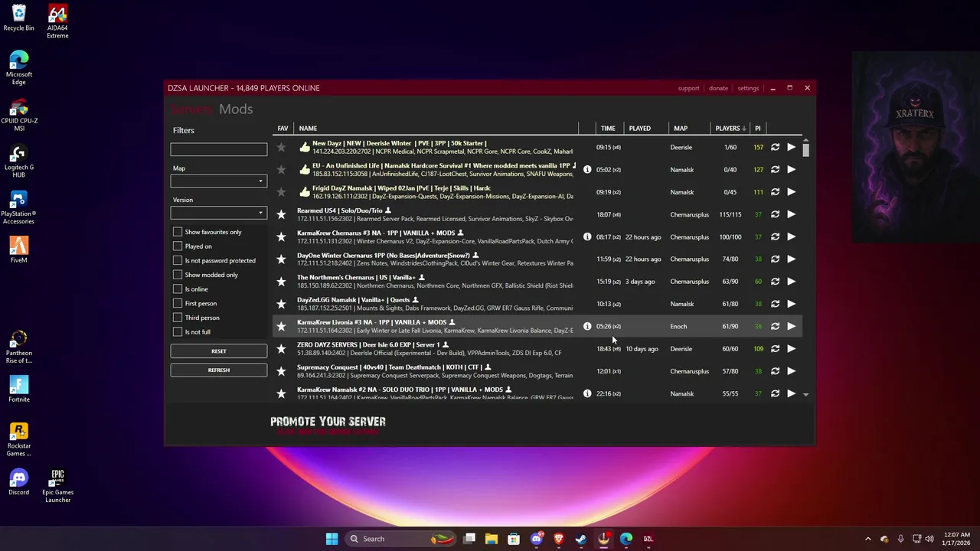Sort servers by MAP column header
Viewport: 980px width, 551px height.
point(681,129)
